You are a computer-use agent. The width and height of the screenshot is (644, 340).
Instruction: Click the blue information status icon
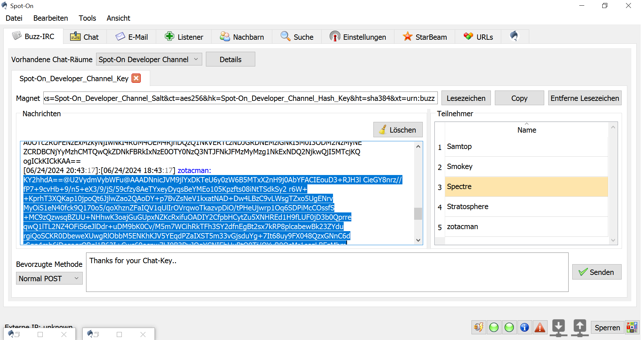click(525, 328)
